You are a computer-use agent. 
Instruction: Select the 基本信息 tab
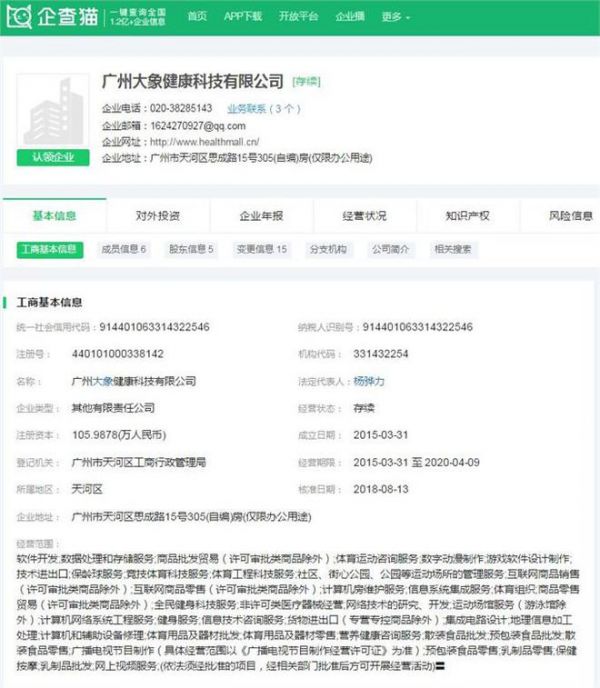[x=54, y=215]
